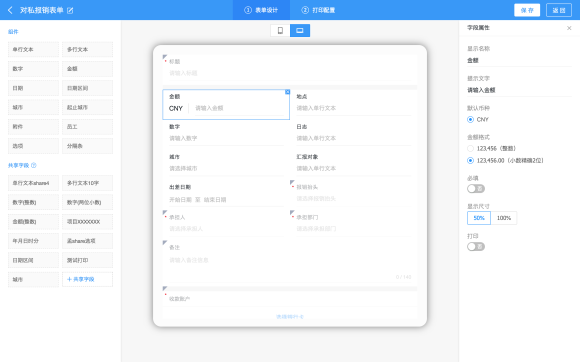Screen dimensions: 580x362
Task: Click the 请输入金额 amount input on canvas
Action: tap(239, 108)
